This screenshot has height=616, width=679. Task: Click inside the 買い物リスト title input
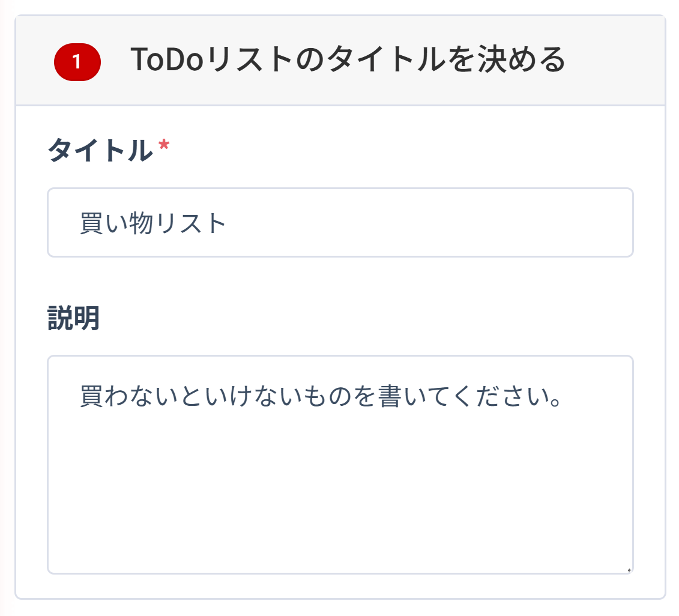[x=336, y=222]
